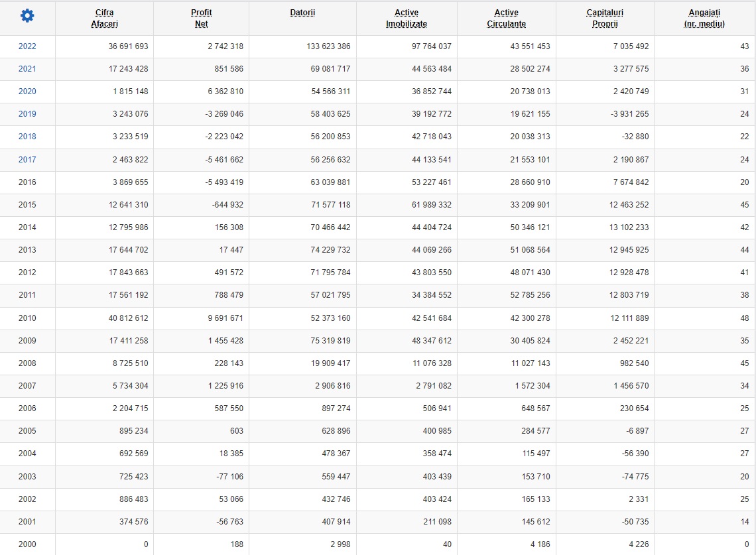756x555 pixels.
Task: Open the 2022 year link
Action: [x=27, y=46]
